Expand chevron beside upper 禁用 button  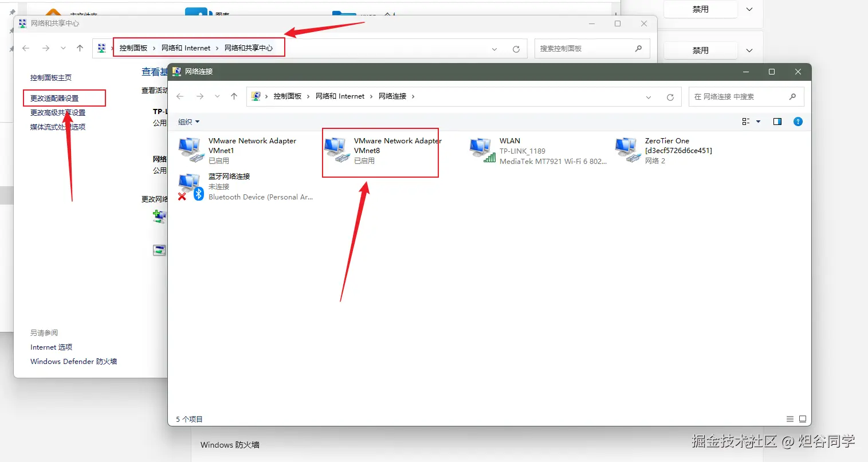pyautogui.click(x=749, y=9)
